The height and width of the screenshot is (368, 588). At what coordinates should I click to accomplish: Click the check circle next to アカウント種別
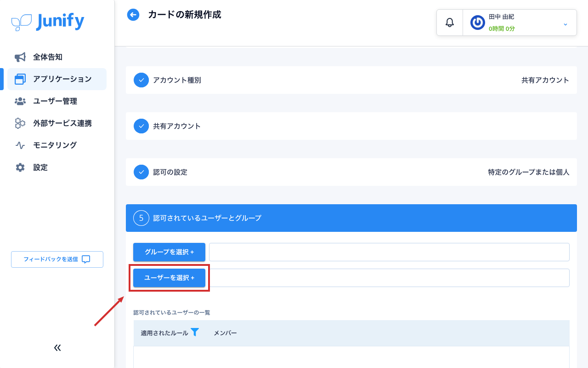coord(141,80)
